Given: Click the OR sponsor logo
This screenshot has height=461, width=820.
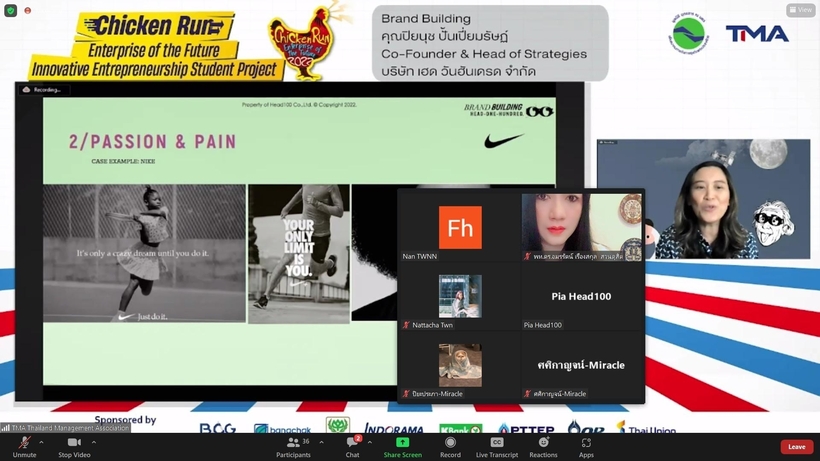Looking at the screenshot, I should [586, 428].
